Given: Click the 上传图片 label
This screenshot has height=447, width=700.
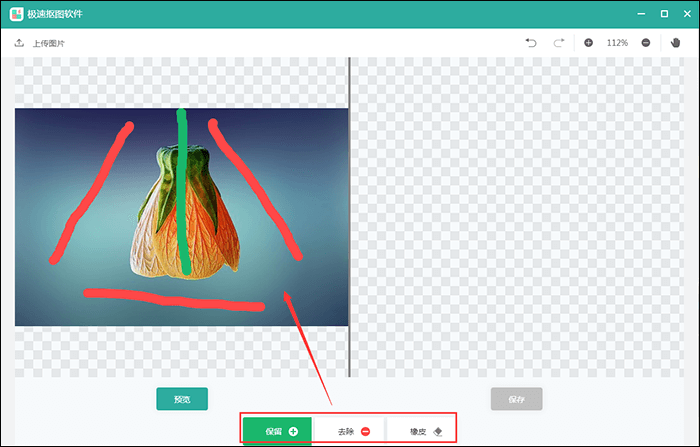Looking at the screenshot, I should [49, 43].
